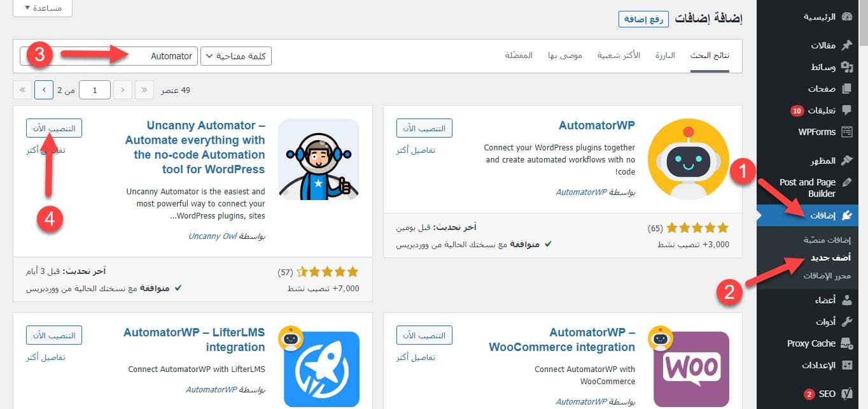
Task: Click the صفحات pages icon
Action: (x=846, y=89)
